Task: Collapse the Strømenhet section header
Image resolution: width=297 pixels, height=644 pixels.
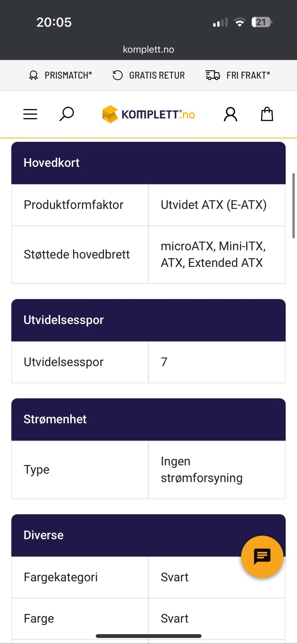Action: coord(148,419)
